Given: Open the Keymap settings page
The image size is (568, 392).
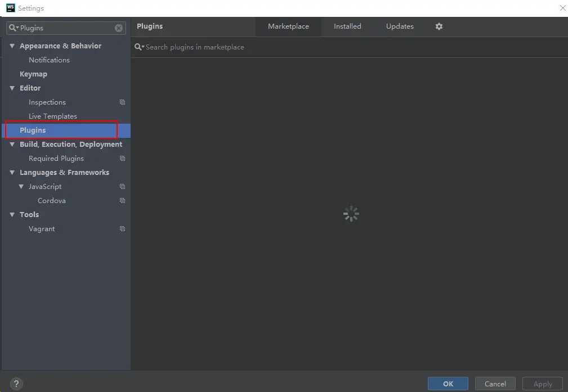Looking at the screenshot, I should pos(33,74).
